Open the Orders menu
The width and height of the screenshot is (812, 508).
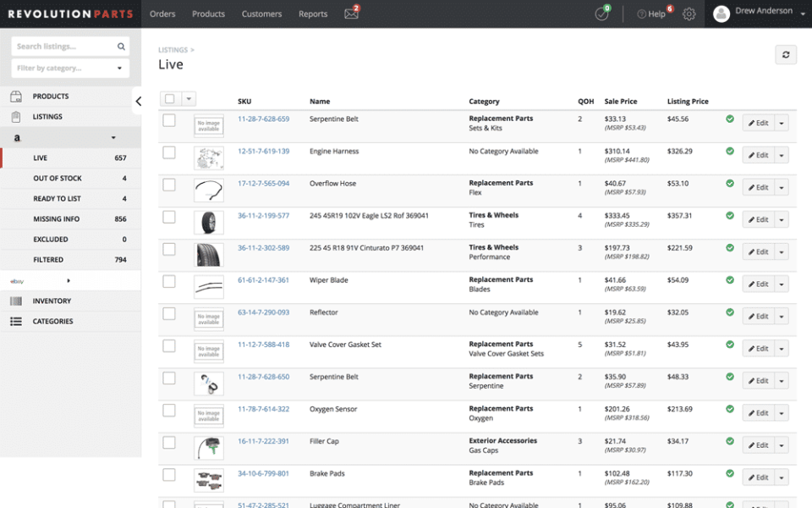click(162, 14)
